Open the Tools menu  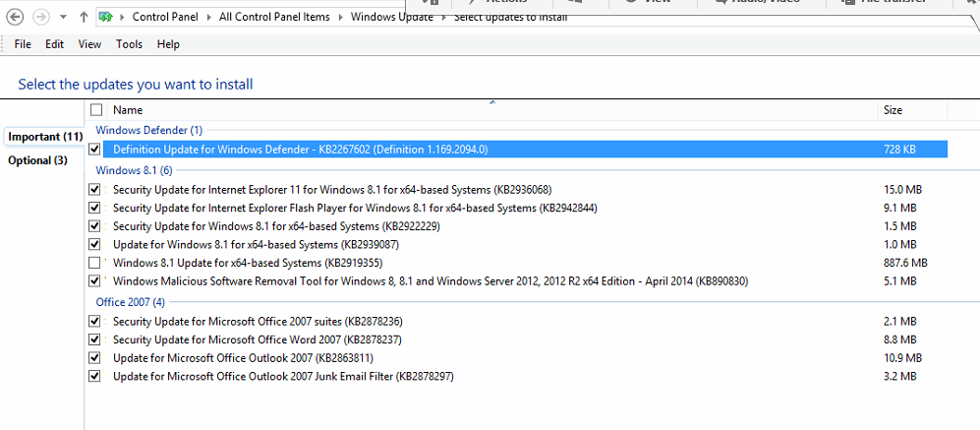pyautogui.click(x=130, y=44)
